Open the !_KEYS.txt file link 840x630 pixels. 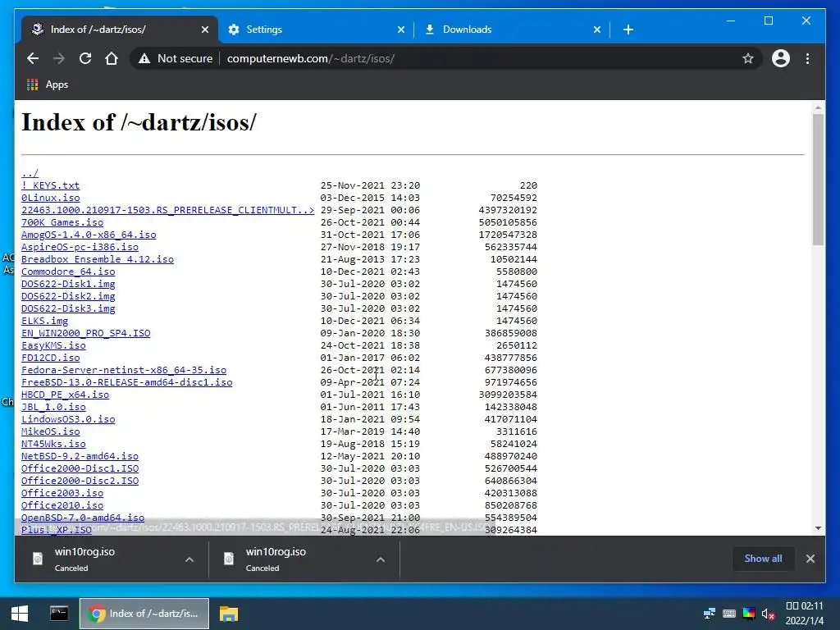click(50, 185)
